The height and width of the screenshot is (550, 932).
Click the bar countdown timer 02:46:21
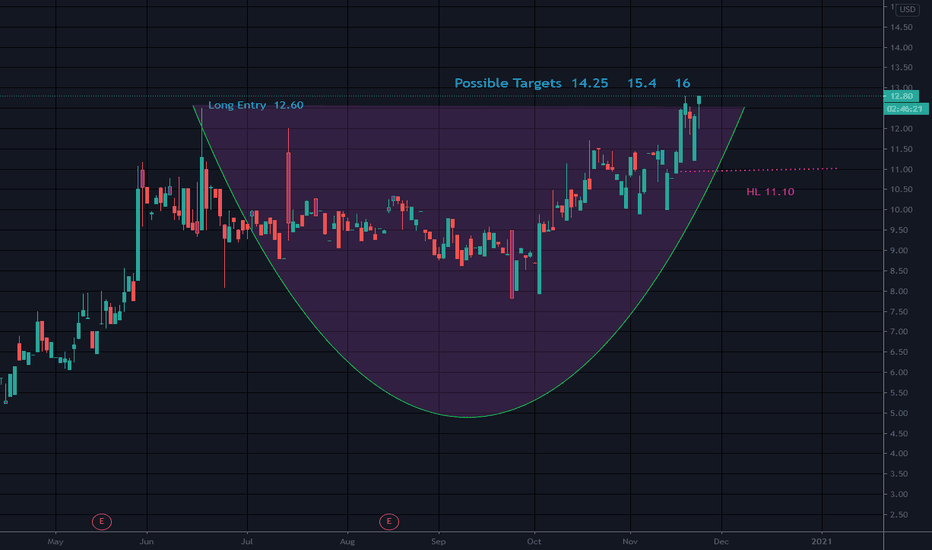coord(906,109)
